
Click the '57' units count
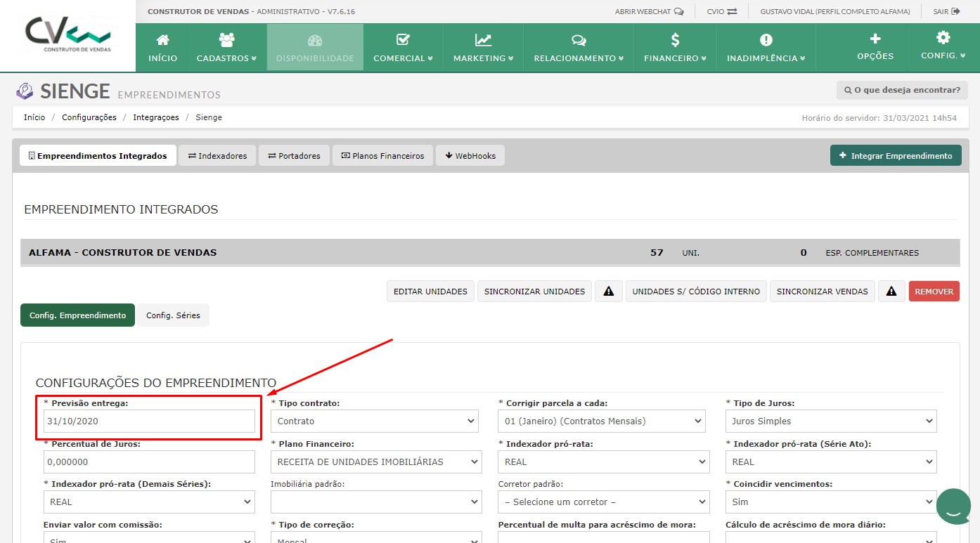(657, 252)
